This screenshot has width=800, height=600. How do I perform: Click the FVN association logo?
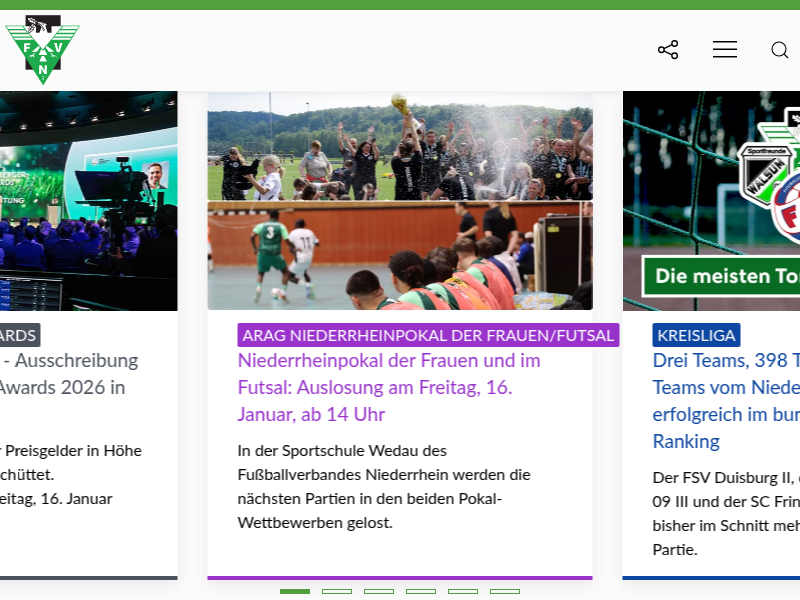(x=42, y=49)
